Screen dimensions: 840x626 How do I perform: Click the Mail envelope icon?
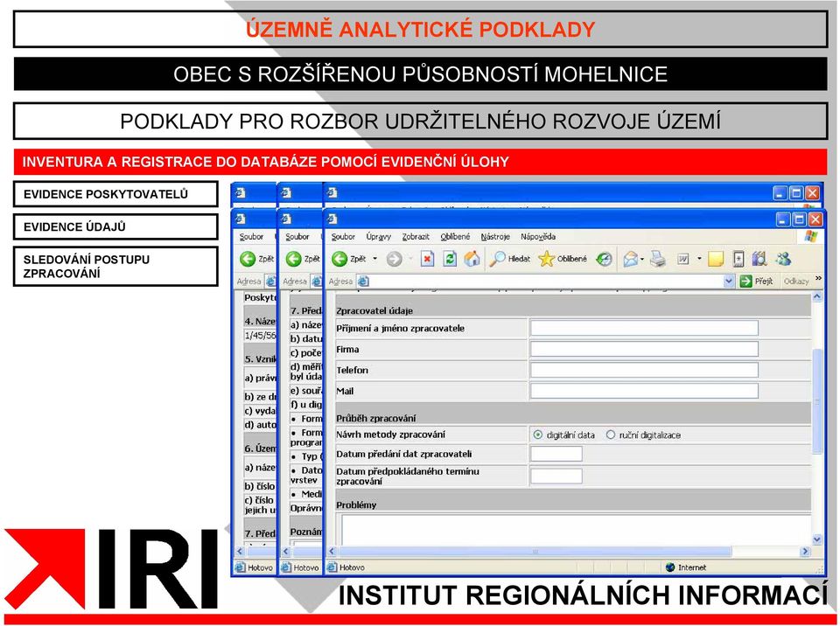(x=631, y=259)
